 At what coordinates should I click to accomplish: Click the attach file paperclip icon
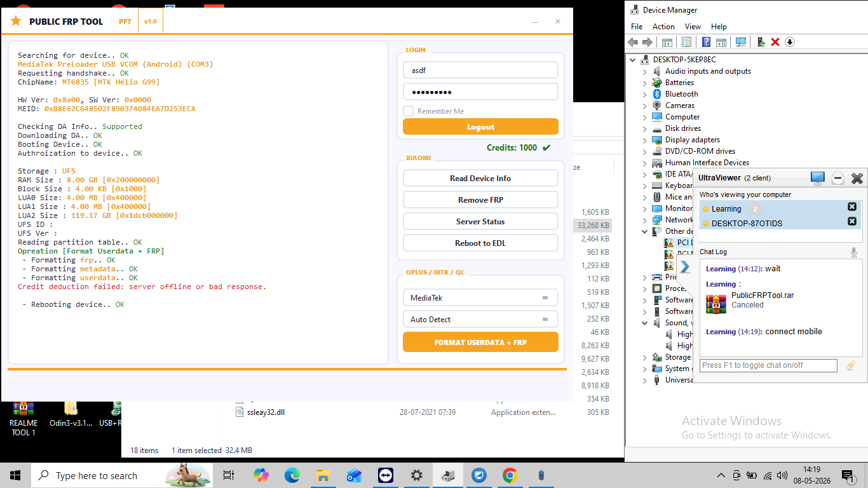pos(851,365)
